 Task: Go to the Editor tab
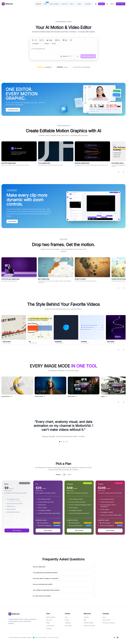(x=45, y=4)
